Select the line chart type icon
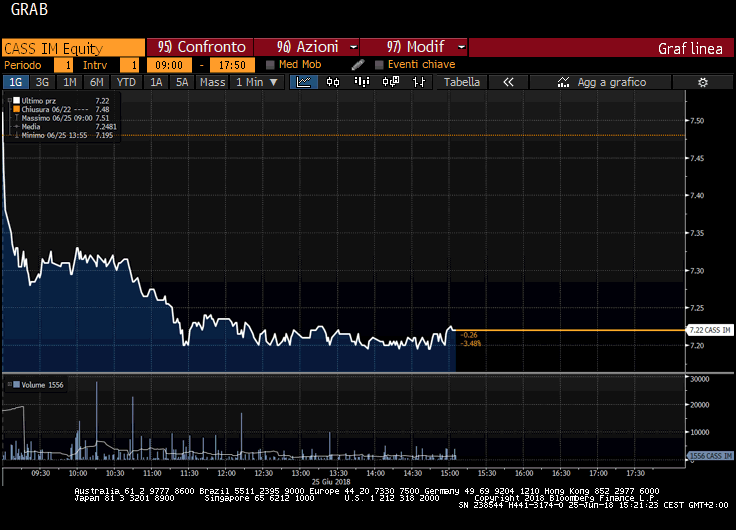Viewport: 736px width, 530px height. [304, 82]
